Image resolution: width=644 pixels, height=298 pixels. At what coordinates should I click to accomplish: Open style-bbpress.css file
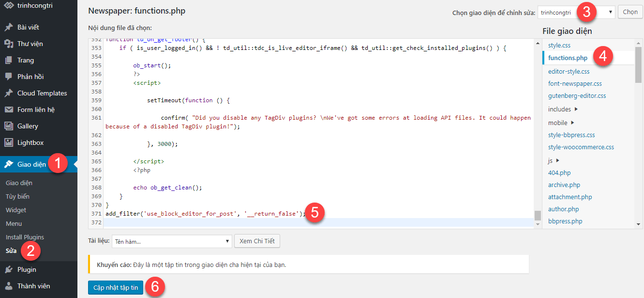point(571,135)
